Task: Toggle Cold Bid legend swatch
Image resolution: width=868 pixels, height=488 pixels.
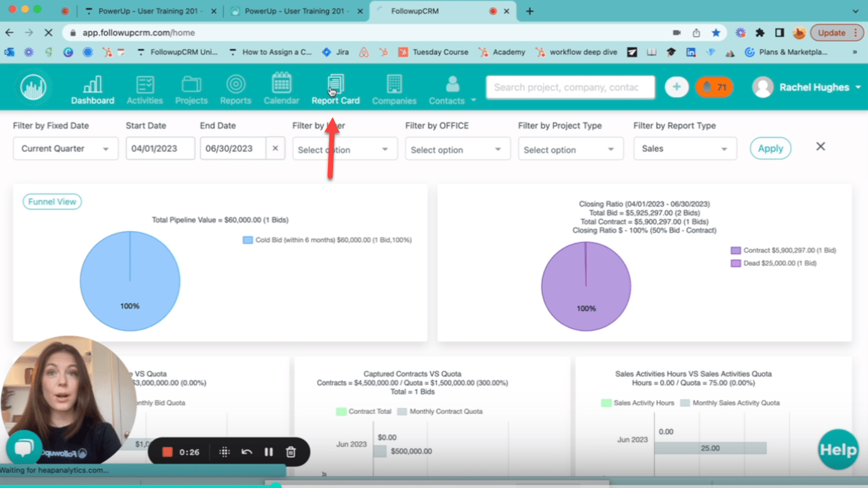Action: (247, 240)
